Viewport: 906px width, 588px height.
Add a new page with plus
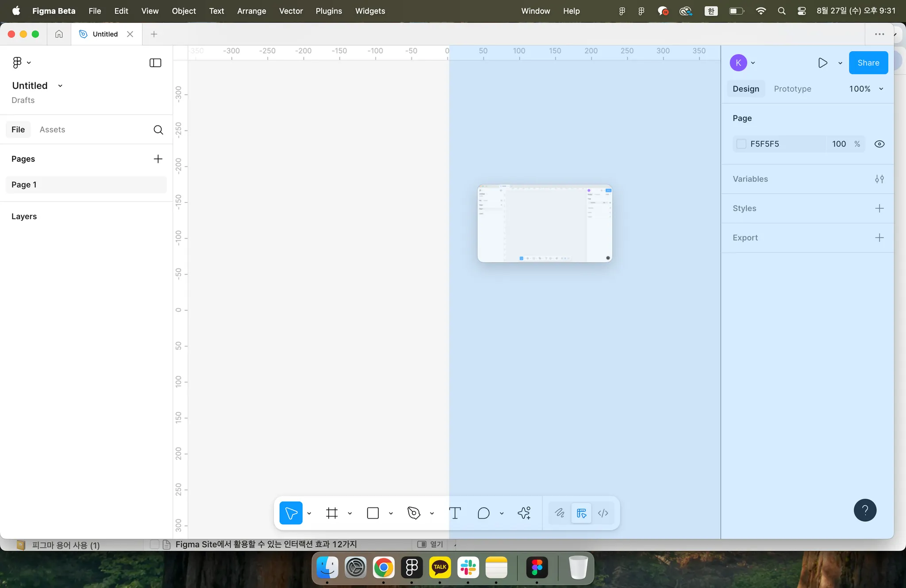(x=158, y=159)
